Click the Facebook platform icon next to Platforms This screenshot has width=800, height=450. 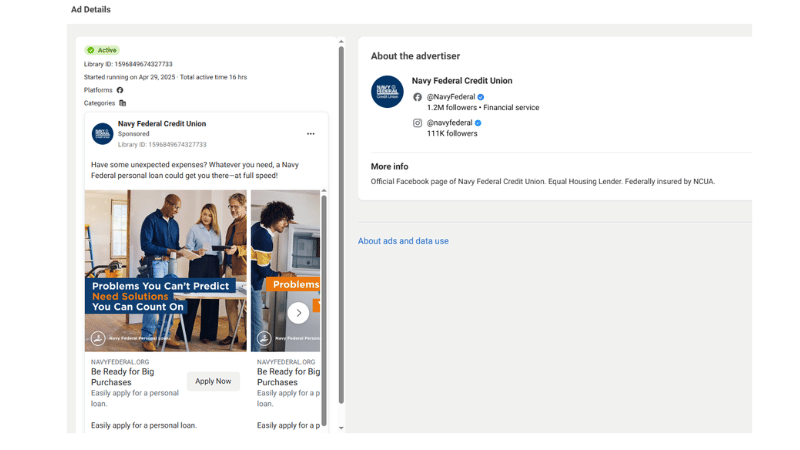(120, 90)
